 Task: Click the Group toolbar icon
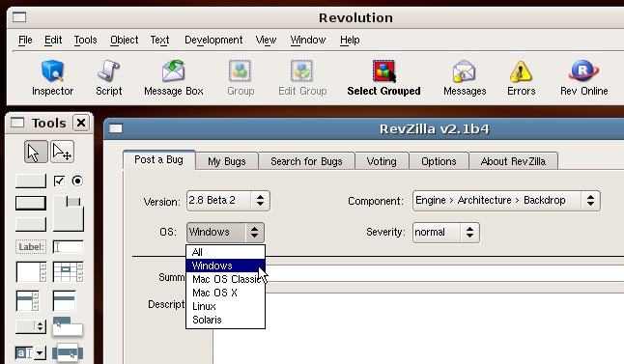[241, 78]
